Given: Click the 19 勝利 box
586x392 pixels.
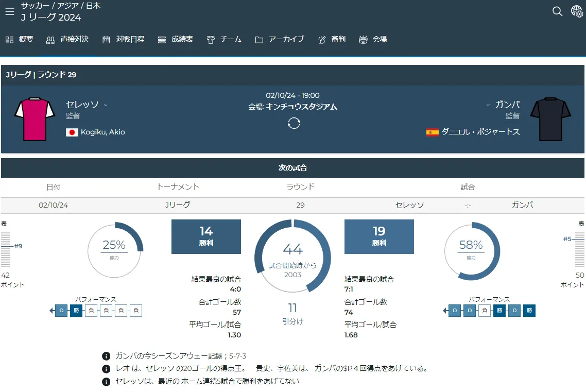Looking at the screenshot, I should click(379, 236).
